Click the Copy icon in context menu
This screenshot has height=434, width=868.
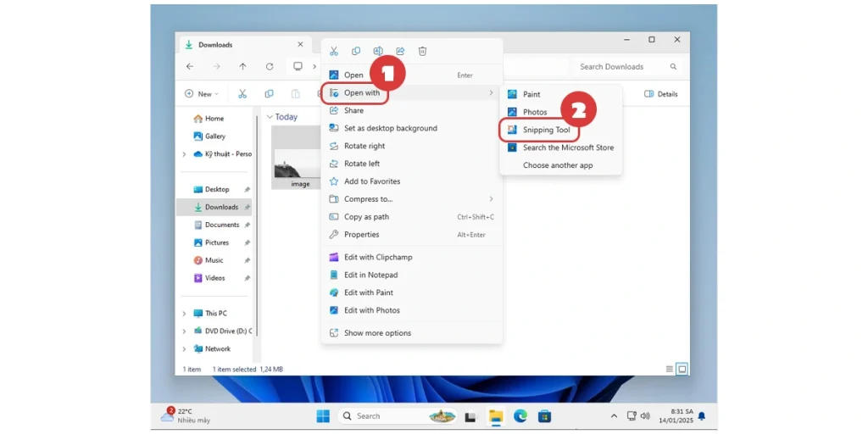click(x=356, y=51)
